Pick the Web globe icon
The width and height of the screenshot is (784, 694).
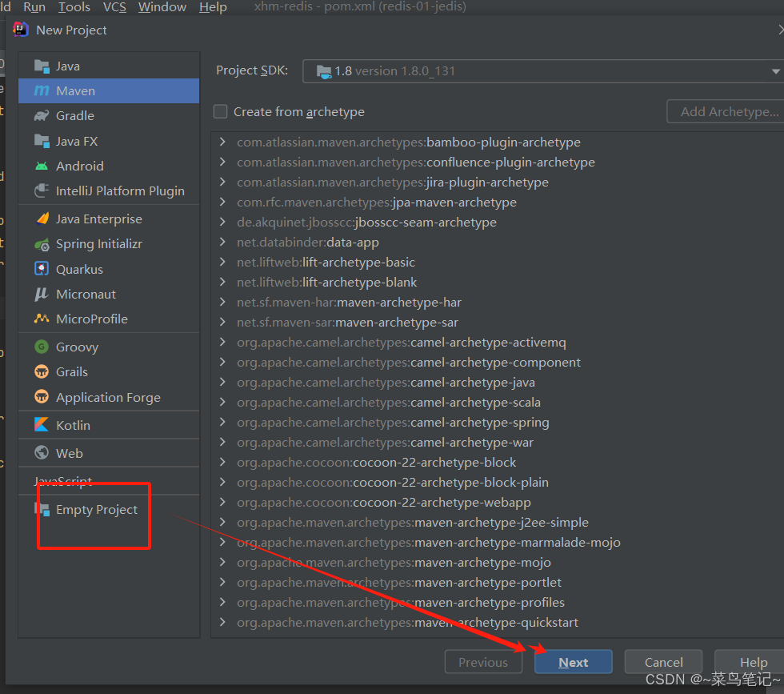pyautogui.click(x=42, y=453)
